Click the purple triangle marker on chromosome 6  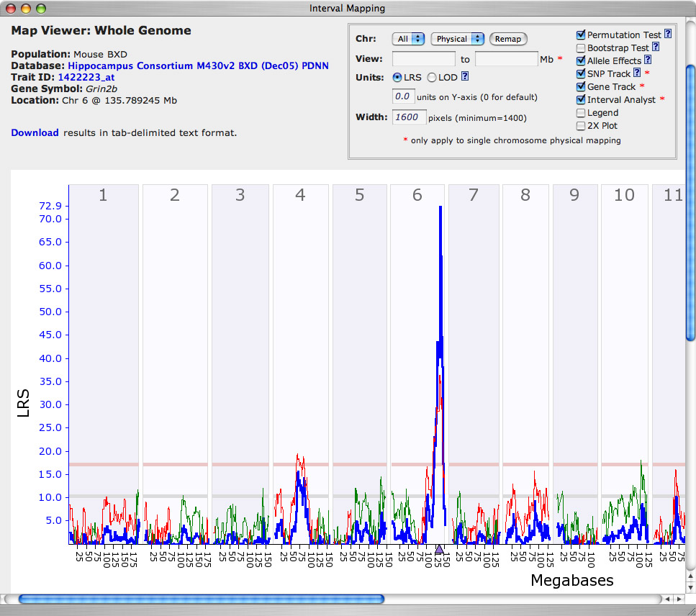click(439, 549)
